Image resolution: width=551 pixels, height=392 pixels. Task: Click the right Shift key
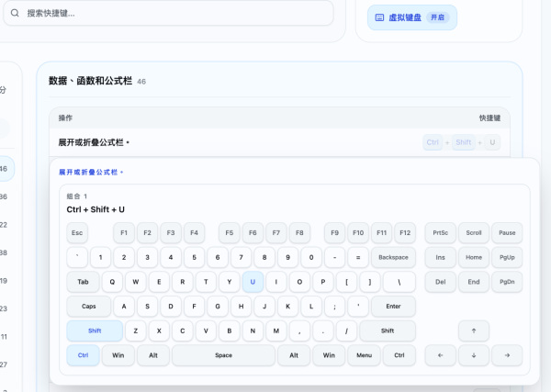pyautogui.click(x=388, y=330)
